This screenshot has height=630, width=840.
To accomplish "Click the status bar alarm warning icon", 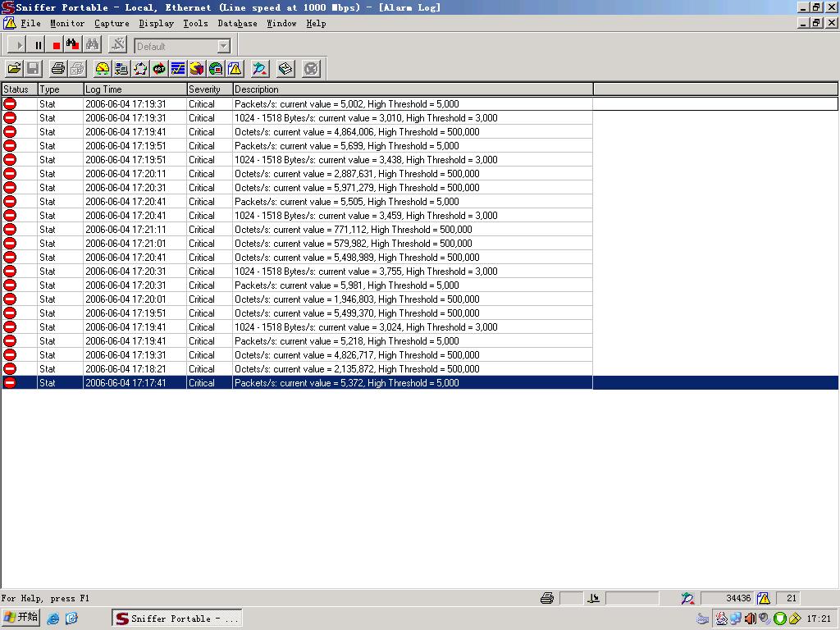I will pyautogui.click(x=764, y=598).
